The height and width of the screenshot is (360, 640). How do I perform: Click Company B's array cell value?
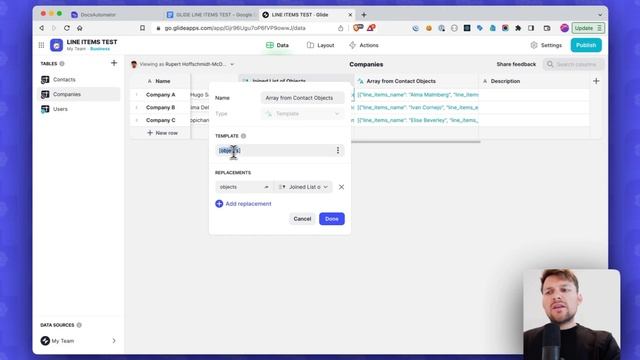[x=417, y=107]
